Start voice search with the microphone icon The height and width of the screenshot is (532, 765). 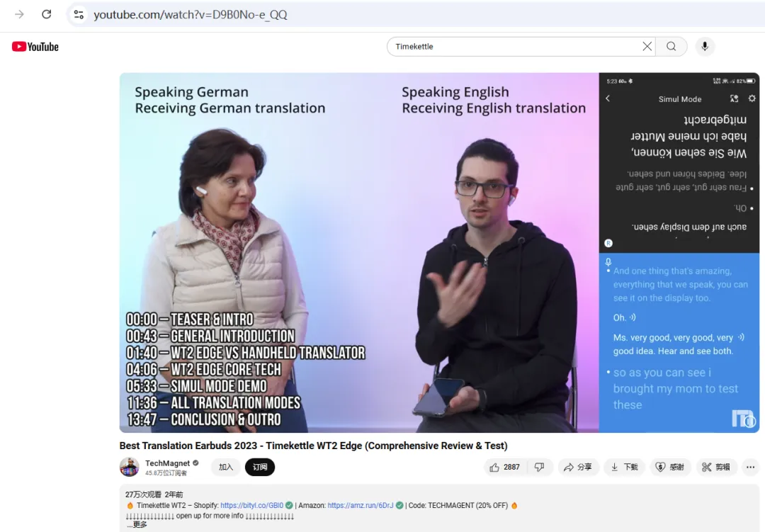tap(704, 45)
